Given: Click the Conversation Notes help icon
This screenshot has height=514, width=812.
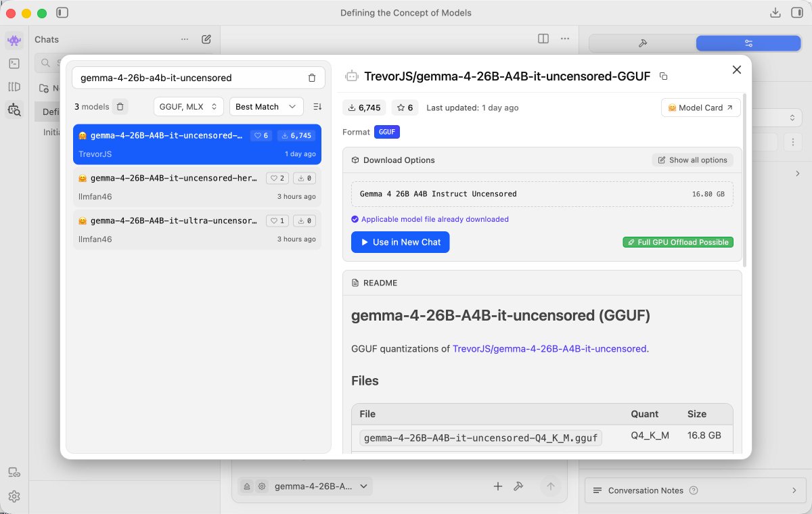Looking at the screenshot, I should click(x=693, y=490).
